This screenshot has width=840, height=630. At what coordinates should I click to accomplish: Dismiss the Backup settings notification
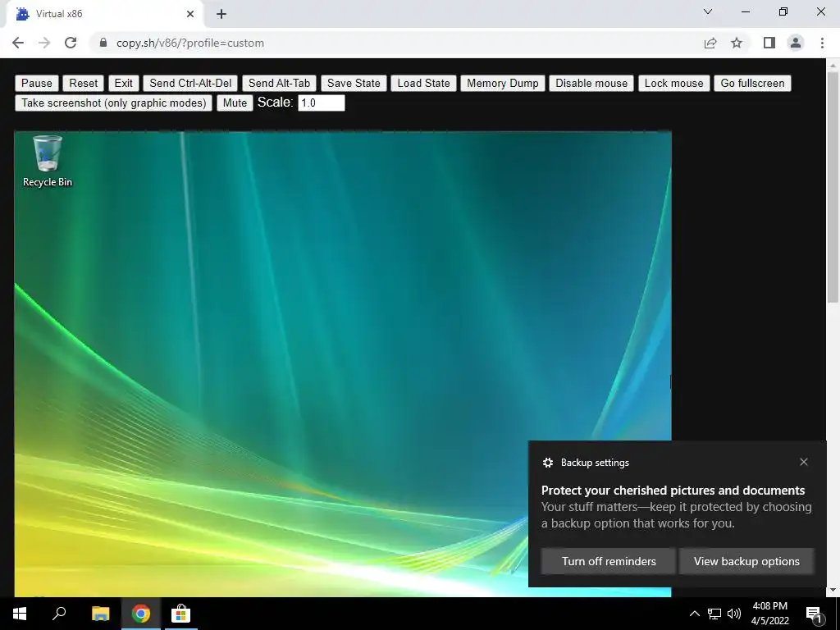[804, 462]
